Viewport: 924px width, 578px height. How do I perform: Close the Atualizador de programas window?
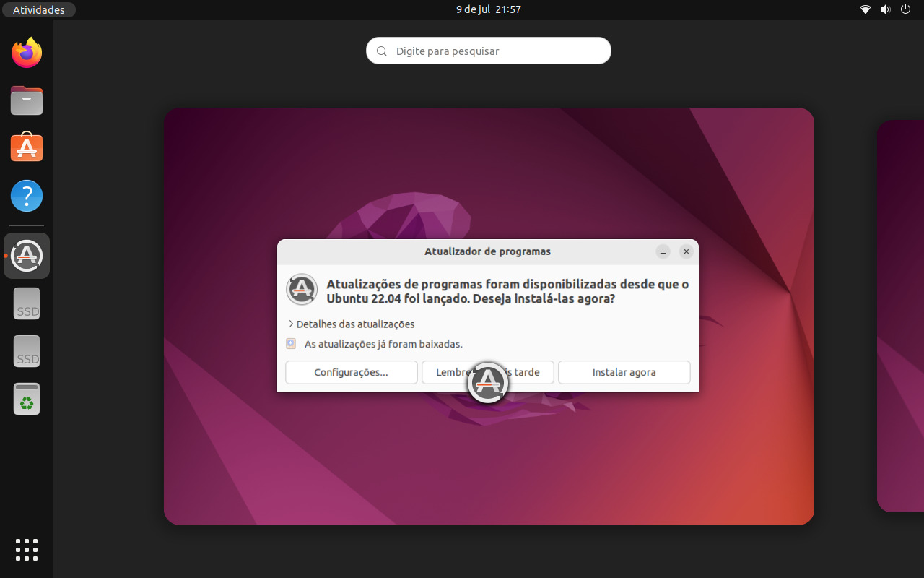[x=687, y=251]
